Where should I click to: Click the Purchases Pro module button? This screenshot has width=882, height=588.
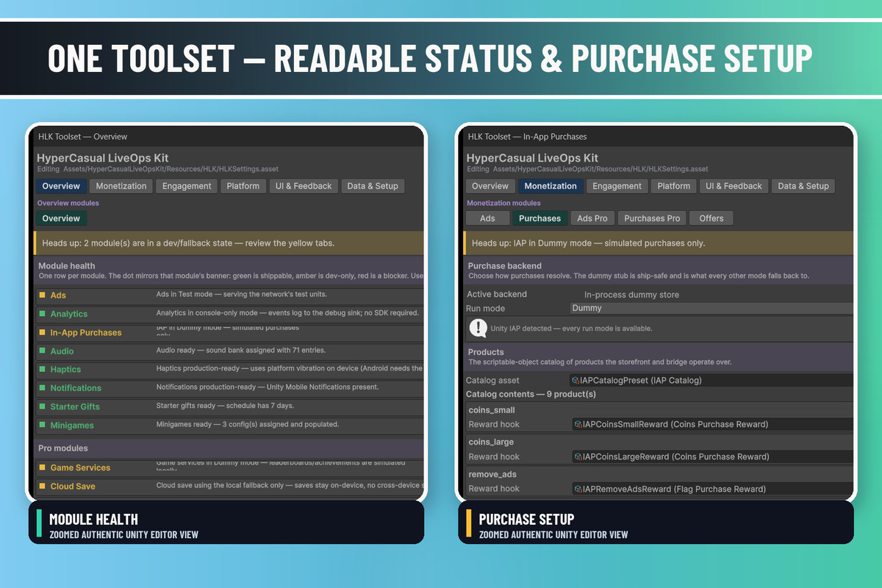(x=653, y=218)
